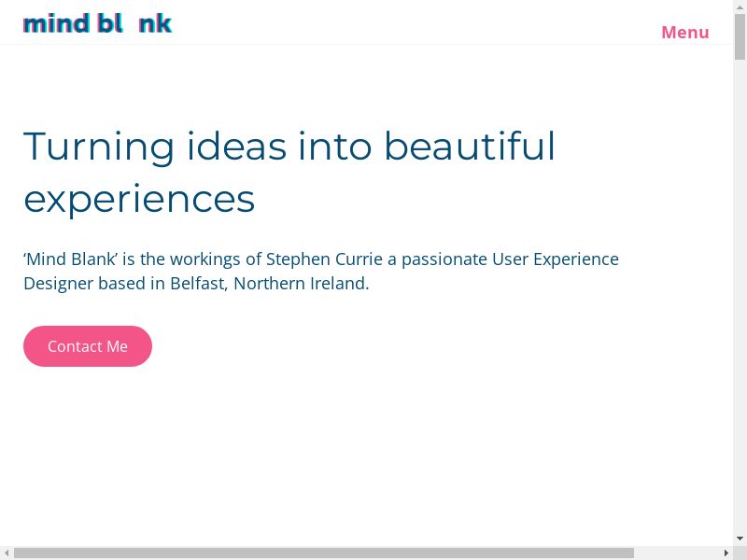747x560 pixels.
Task: Click "User Experience" in the paragraph
Action: click(556, 259)
